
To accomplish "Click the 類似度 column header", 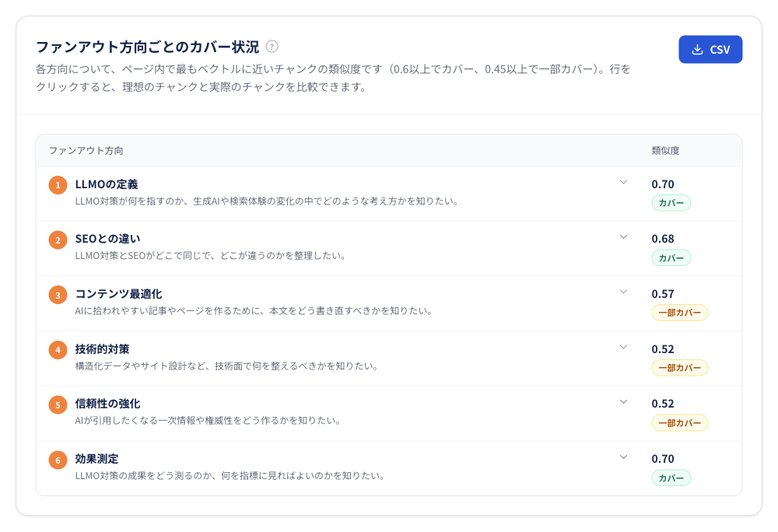I will point(665,151).
